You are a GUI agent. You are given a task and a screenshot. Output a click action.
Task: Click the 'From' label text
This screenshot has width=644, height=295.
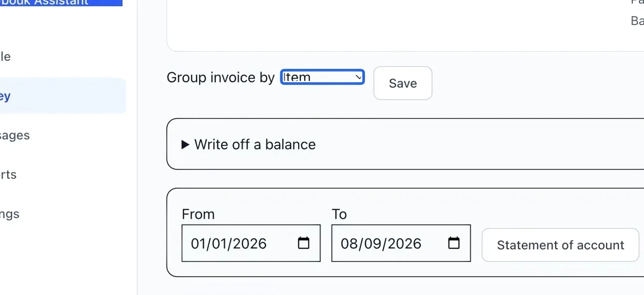tap(198, 214)
